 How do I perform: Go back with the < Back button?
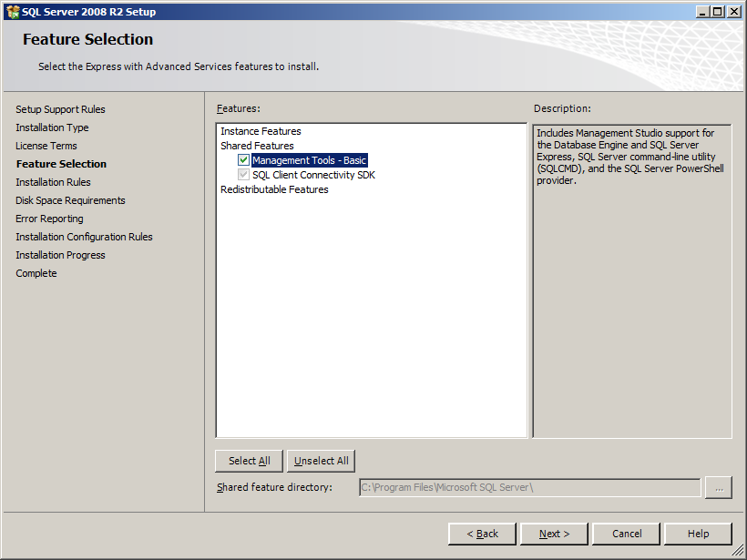(482, 534)
